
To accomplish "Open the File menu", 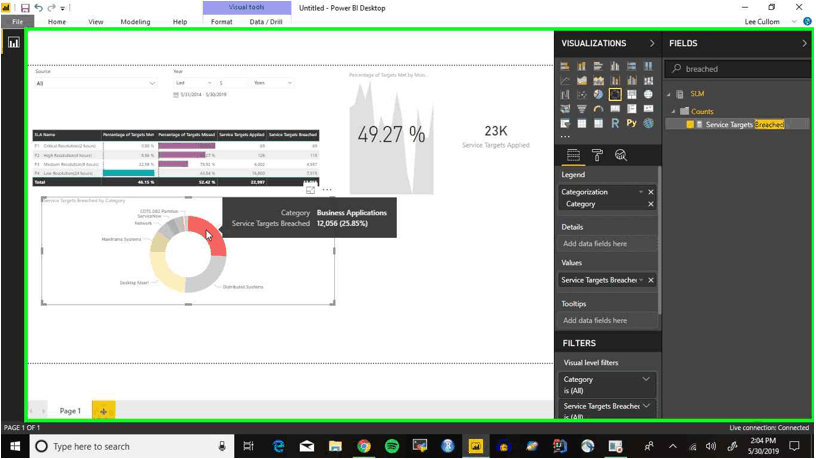I will point(18,22).
